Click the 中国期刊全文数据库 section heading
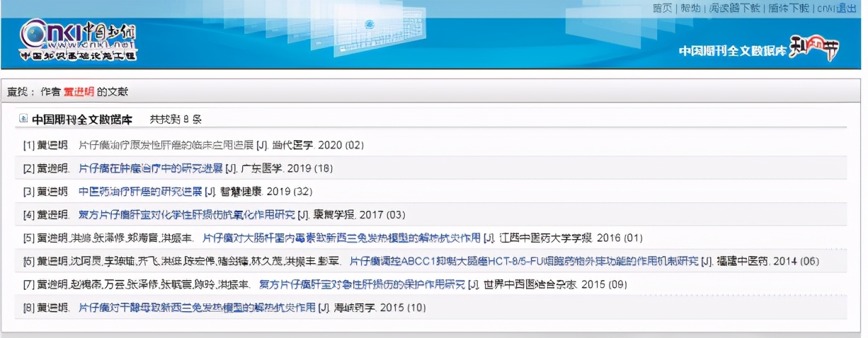 pos(82,119)
